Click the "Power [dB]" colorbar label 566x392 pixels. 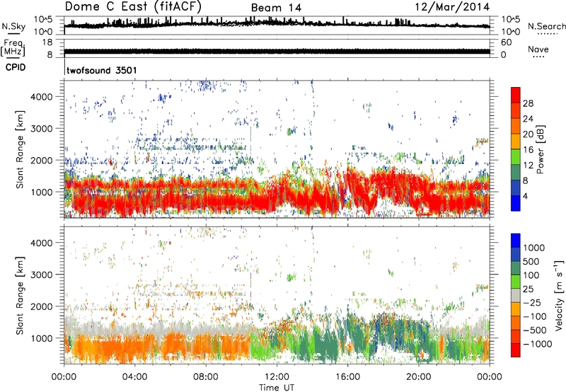541,149
